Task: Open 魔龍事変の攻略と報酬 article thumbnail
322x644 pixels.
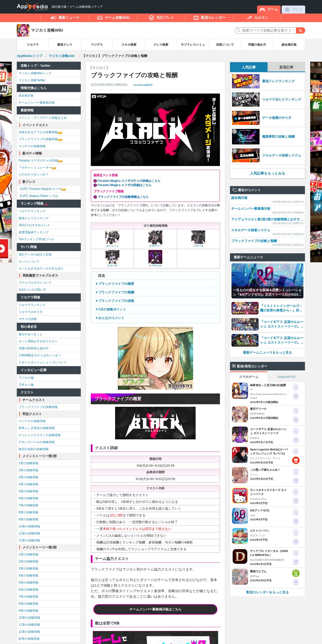Action: [x=246, y=137]
